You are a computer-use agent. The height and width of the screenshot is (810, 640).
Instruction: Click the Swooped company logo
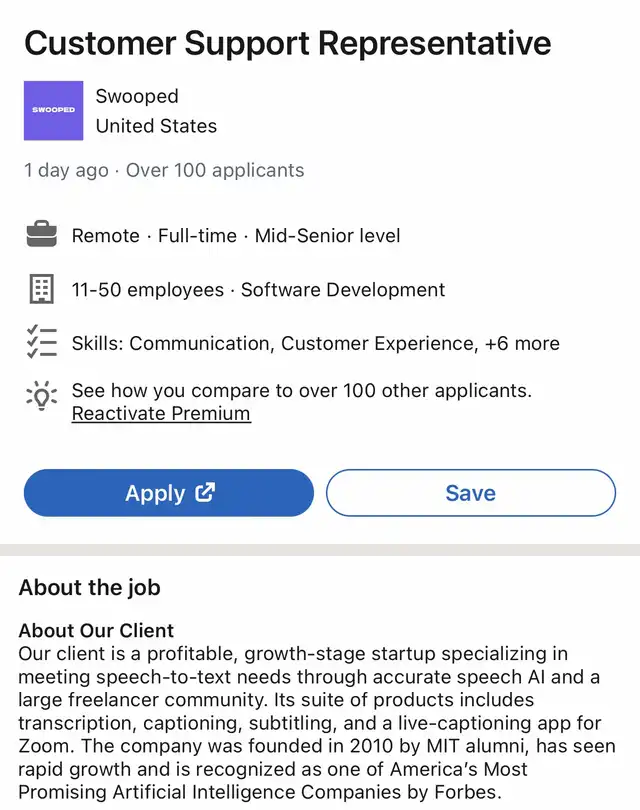tap(53, 110)
